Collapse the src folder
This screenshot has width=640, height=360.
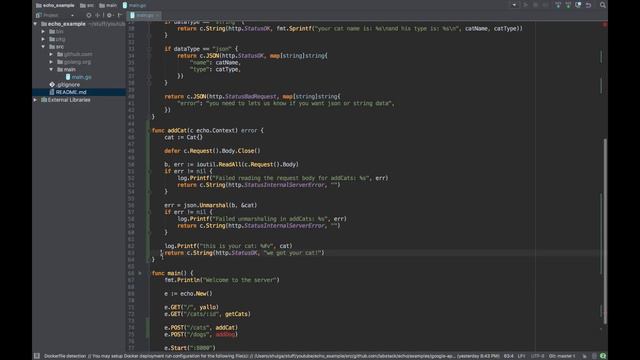(43, 47)
